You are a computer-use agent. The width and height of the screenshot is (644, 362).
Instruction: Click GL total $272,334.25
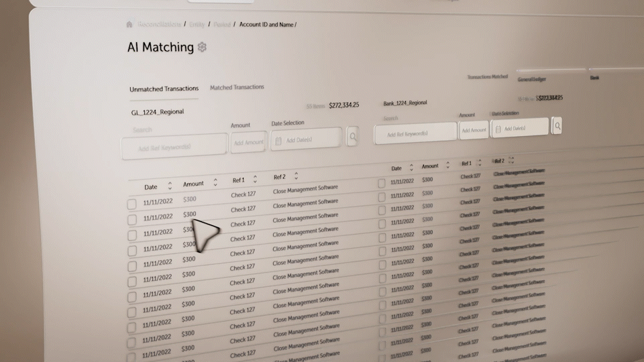[x=343, y=105]
